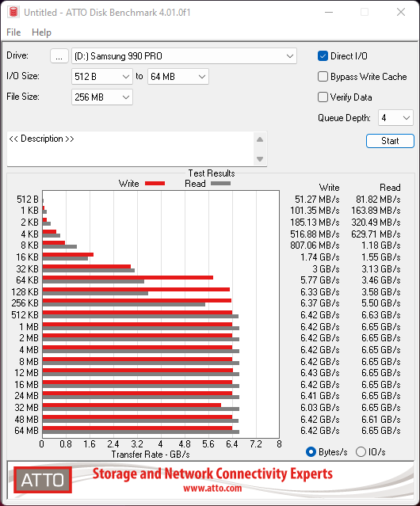420x506 pixels.
Task: Minimize the ATTO window
Action: pyautogui.click(x=329, y=12)
